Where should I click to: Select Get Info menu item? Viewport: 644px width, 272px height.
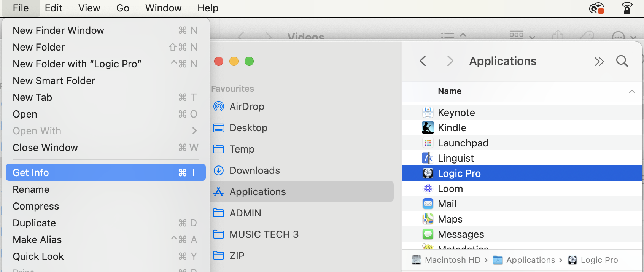click(105, 172)
